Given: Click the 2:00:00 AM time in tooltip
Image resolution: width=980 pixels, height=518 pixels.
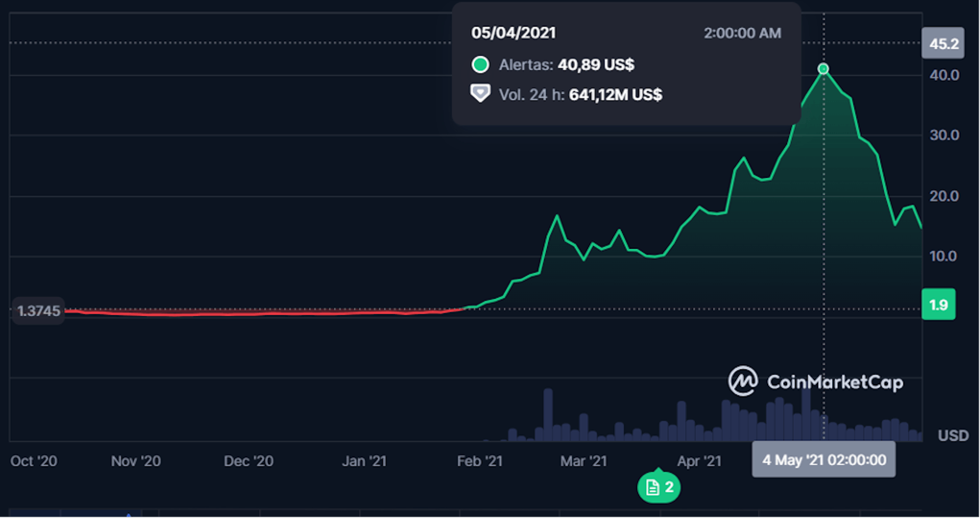Looking at the screenshot, I should 742,33.
